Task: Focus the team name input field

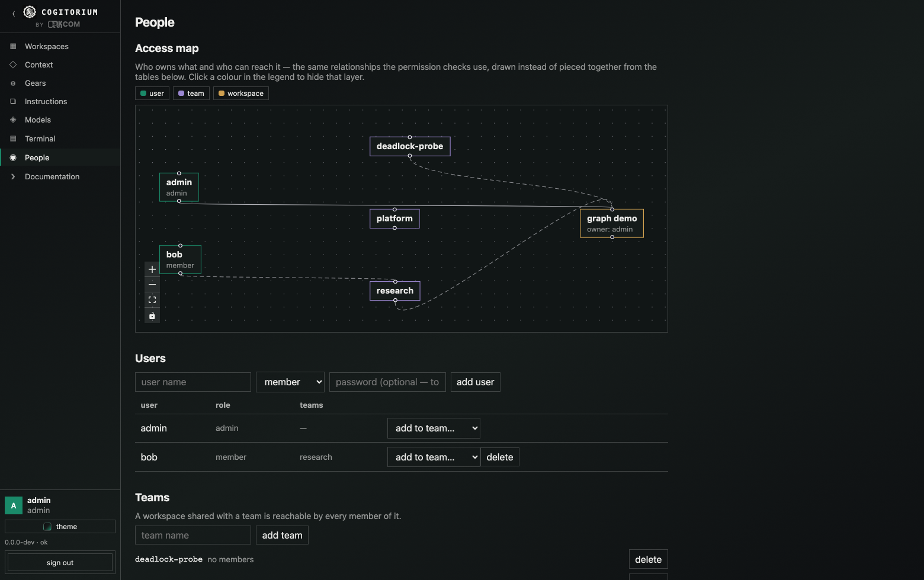Action: click(193, 535)
